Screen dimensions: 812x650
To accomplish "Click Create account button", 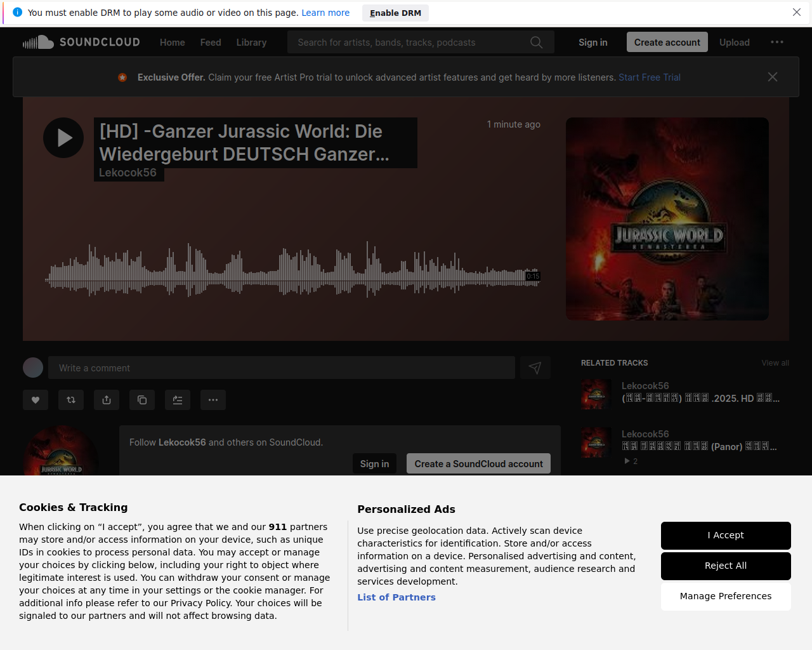I will pyautogui.click(x=667, y=42).
